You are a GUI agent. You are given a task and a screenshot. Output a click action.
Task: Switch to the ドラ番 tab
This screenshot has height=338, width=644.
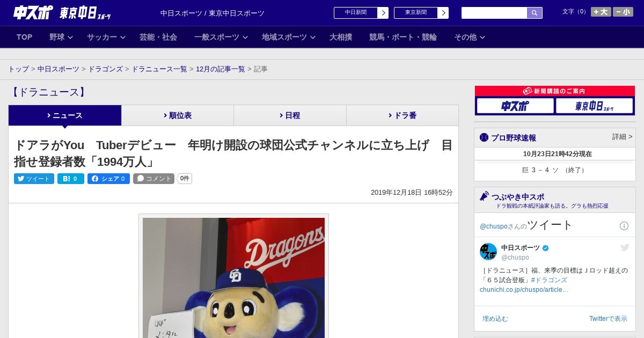coord(402,115)
